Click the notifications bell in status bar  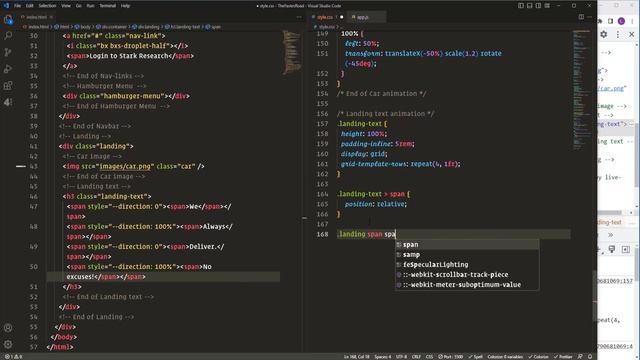point(590,357)
